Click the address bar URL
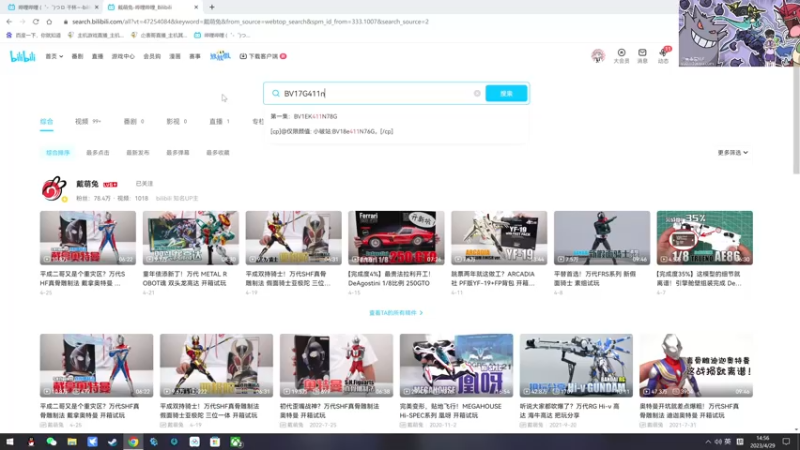Screen dimensions: 800x450 click(250, 21)
